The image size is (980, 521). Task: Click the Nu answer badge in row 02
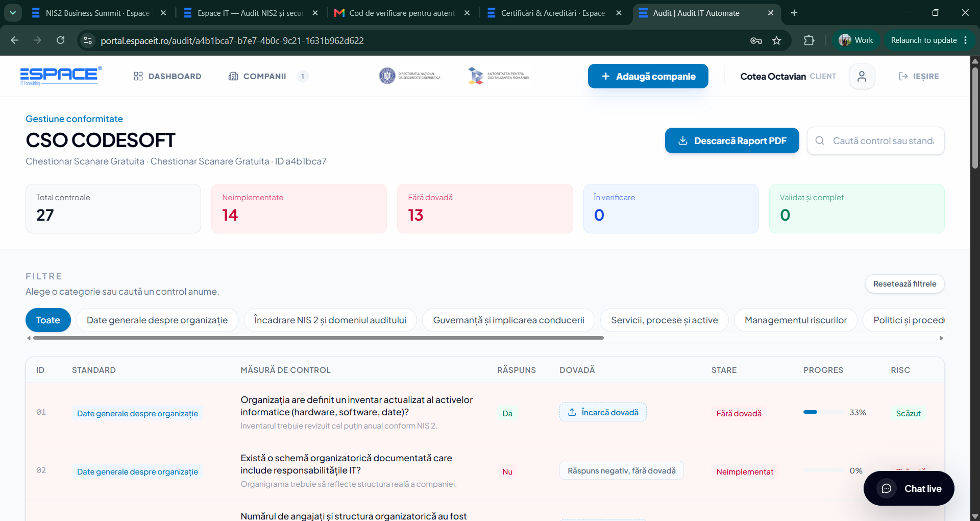507,471
